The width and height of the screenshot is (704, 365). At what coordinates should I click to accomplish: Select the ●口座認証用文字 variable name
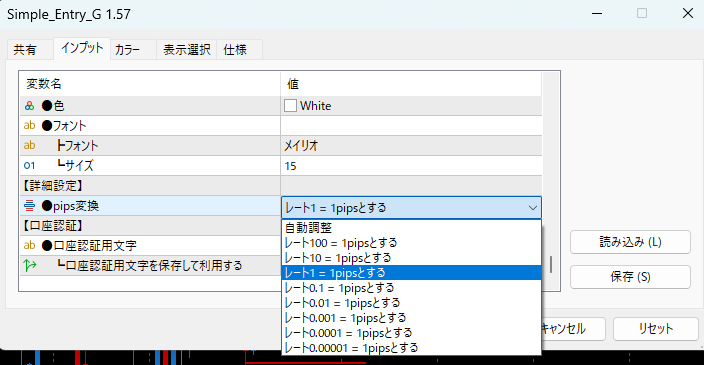(89, 246)
